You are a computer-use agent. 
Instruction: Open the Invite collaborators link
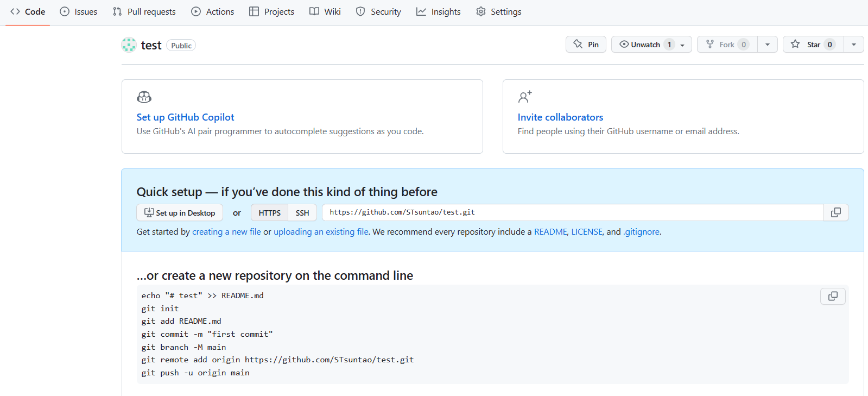pyautogui.click(x=560, y=117)
